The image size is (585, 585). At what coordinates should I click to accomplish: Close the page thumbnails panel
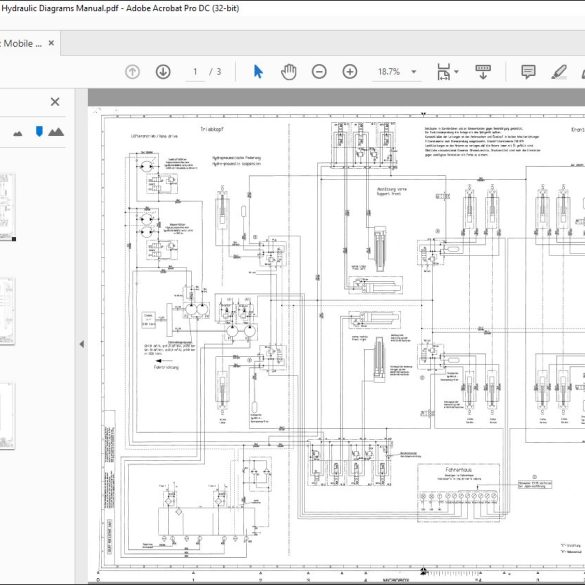pos(55,101)
